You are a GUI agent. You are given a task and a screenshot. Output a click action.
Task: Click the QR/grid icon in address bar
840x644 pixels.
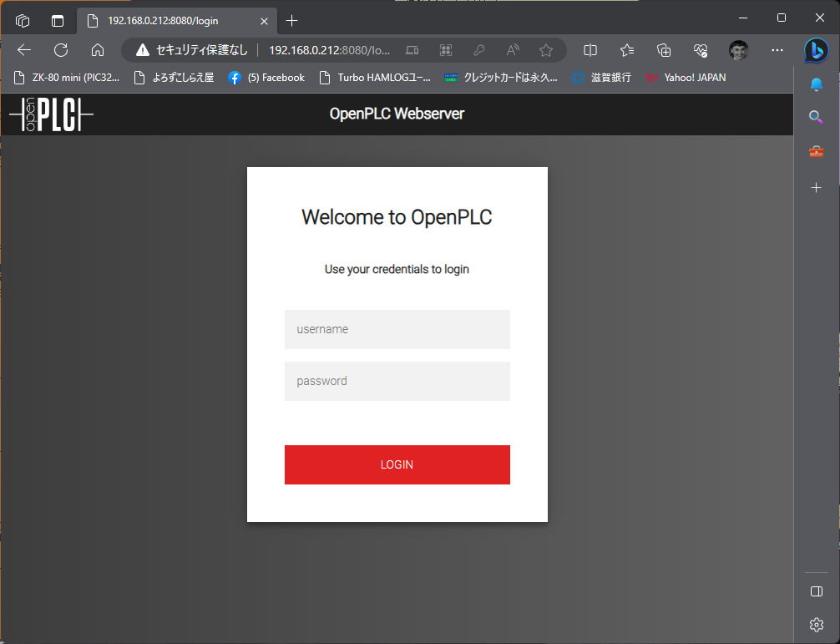446,50
